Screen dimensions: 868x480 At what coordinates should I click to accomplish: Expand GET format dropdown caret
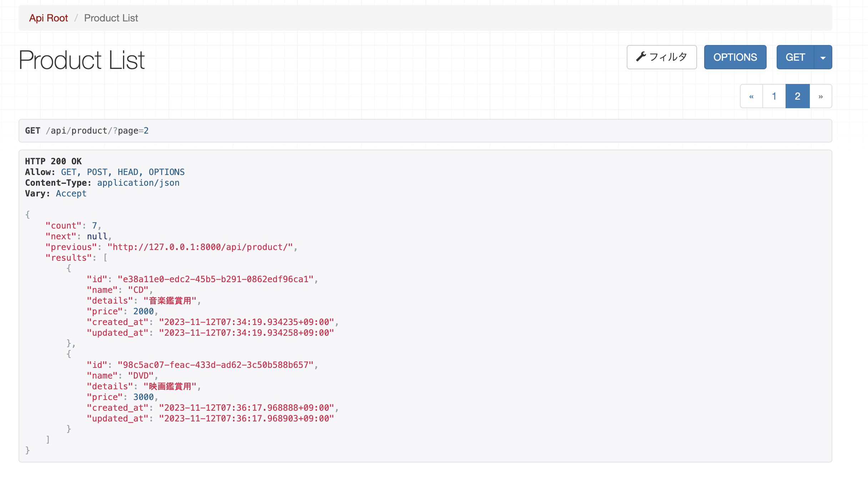[823, 57]
